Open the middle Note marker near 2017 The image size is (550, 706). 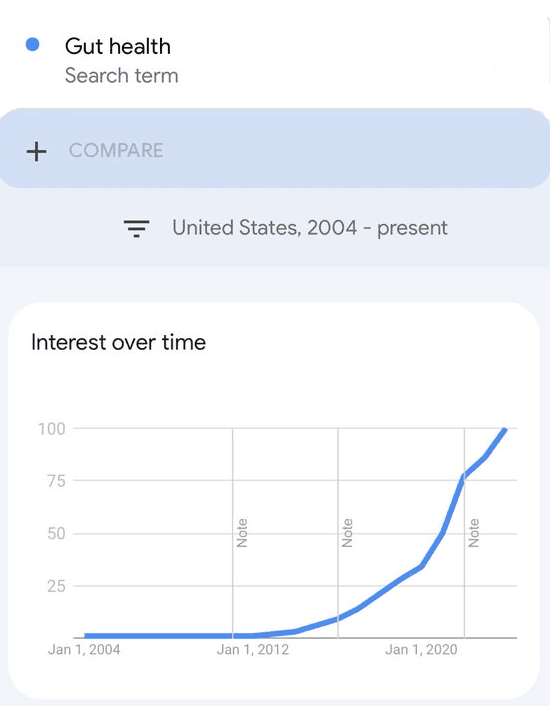point(347,533)
